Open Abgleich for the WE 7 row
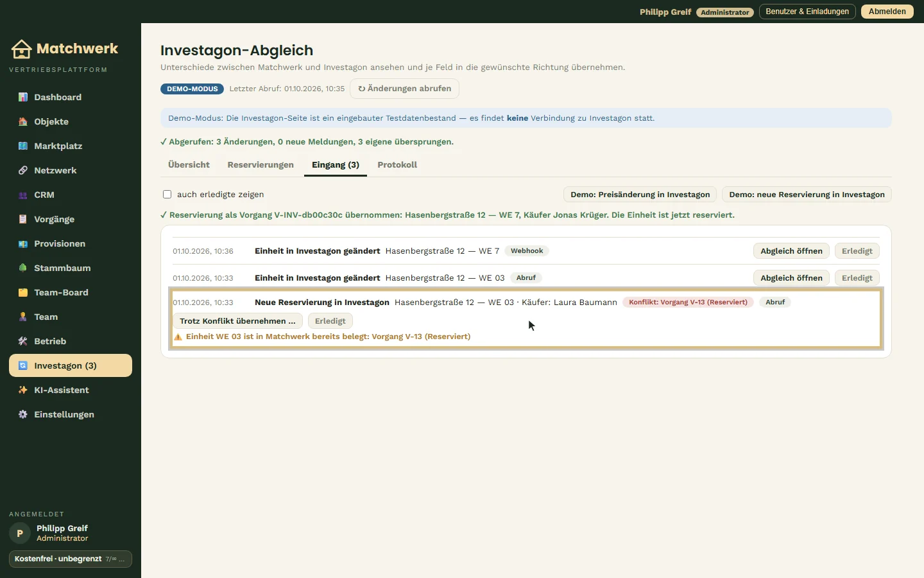 tap(791, 251)
